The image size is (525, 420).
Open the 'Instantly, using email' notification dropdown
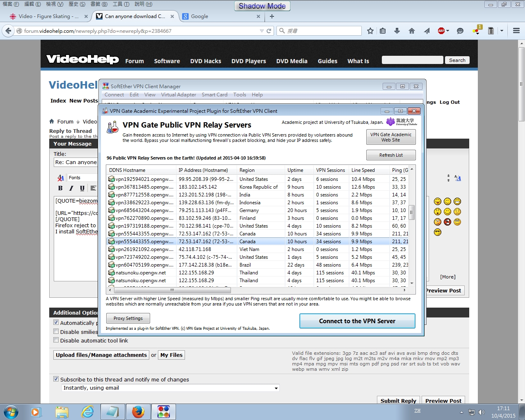(x=171, y=388)
